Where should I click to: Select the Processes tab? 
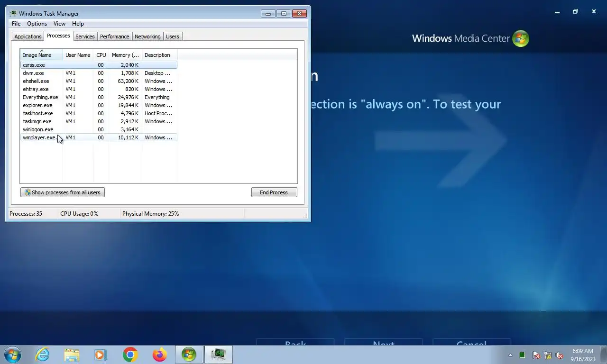pyautogui.click(x=58, y=36)
